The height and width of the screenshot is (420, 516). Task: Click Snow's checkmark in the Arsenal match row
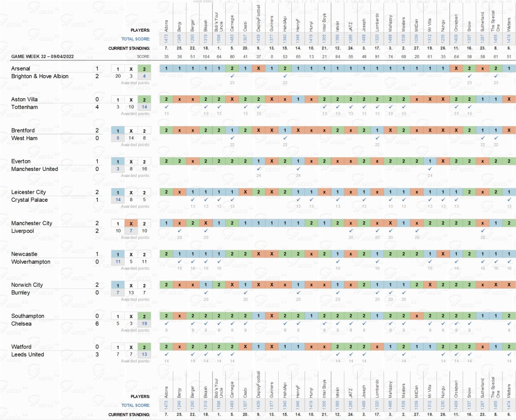pyautogui.click(x=469, y=76)
